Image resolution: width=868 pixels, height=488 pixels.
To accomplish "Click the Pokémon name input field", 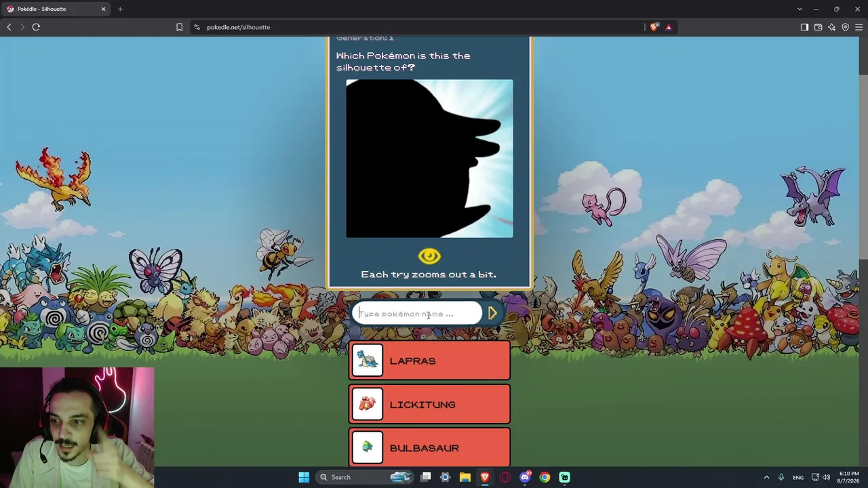I will [416, 314].
